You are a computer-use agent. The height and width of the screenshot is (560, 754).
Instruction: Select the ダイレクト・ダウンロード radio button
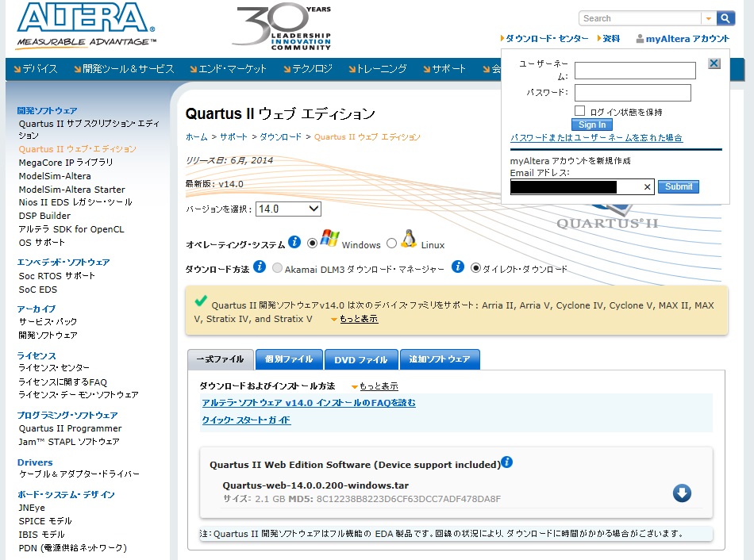click(x=475, y=268)
